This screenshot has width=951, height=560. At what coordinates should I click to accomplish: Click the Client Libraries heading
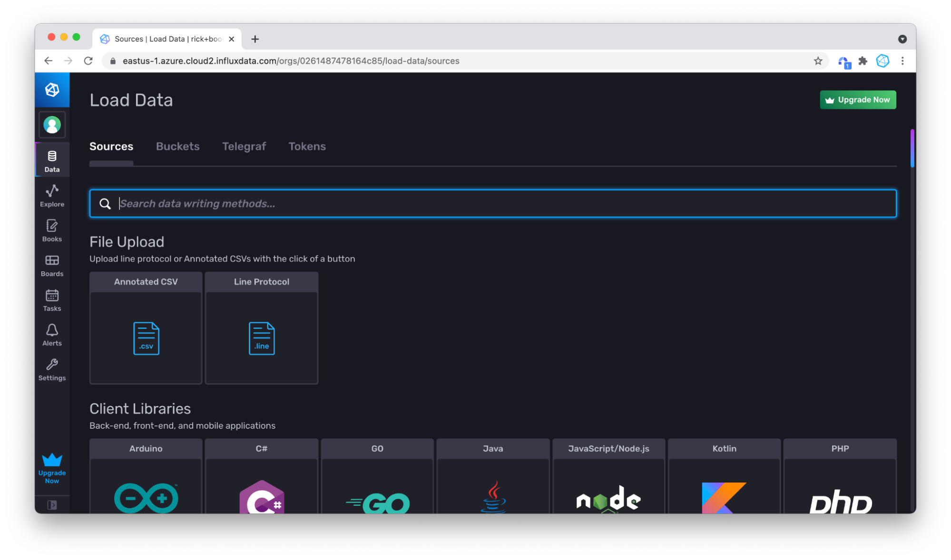[140, 409]
